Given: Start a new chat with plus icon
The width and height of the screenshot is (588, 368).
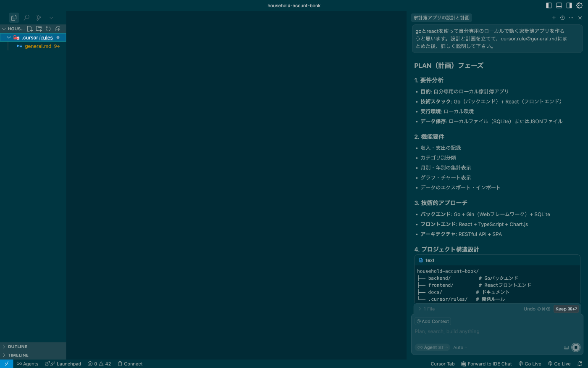Looking at the screenshot, I should pyautogui.click(x=554, y=18).
